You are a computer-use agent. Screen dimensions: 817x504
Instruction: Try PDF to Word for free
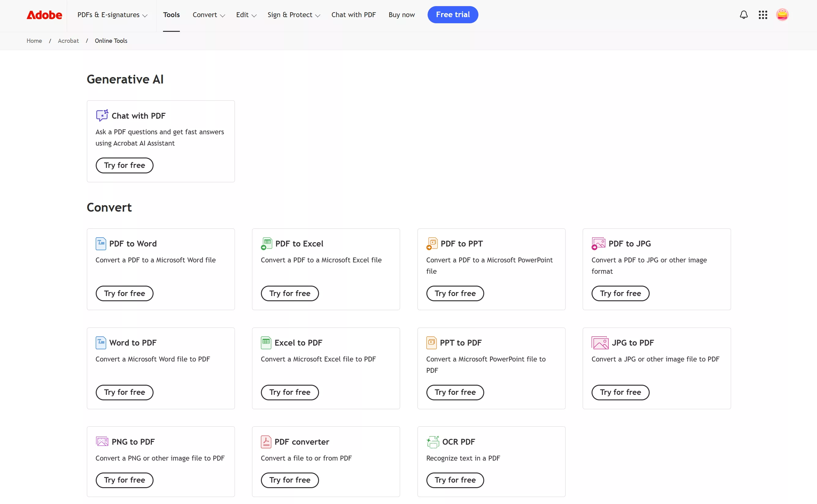pos(124,293)
